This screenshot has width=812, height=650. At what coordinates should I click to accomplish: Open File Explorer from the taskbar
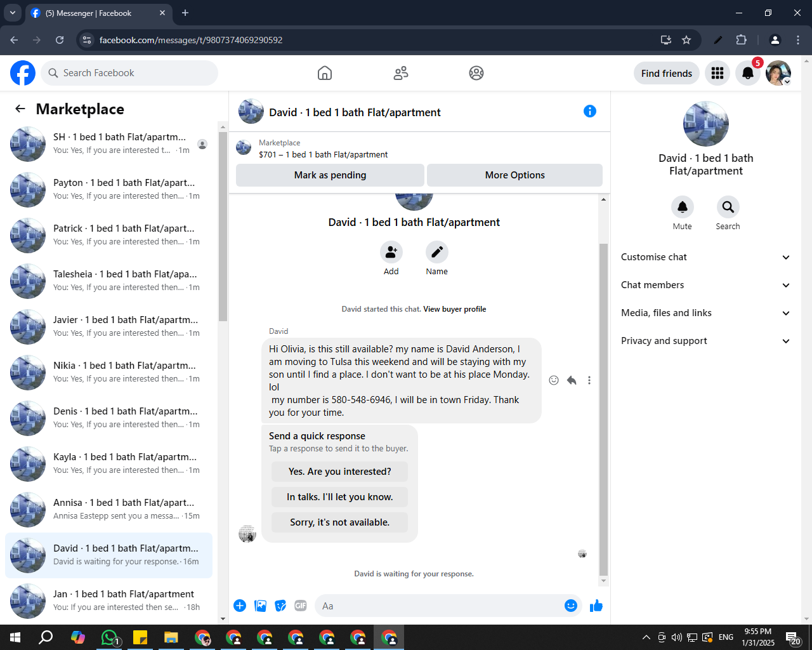coord(171,637)
